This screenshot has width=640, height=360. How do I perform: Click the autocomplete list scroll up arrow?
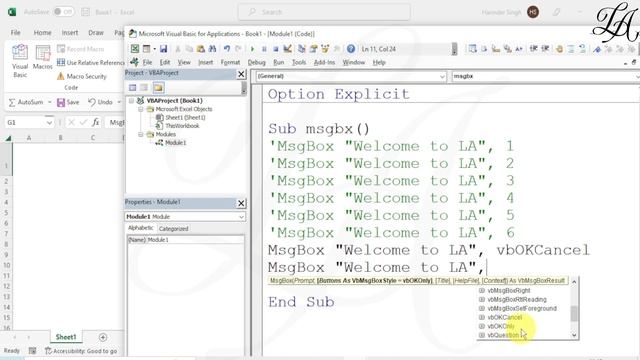pos(574,282)
